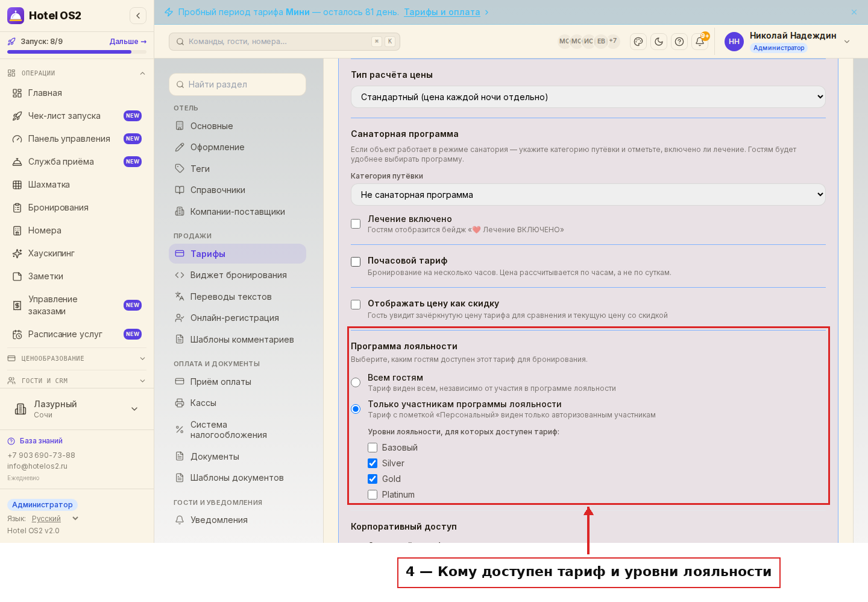This screenshot has width=868, height=602.
Task: Open the Категория путёвки dropdown
Action: (x=588, y=195)
